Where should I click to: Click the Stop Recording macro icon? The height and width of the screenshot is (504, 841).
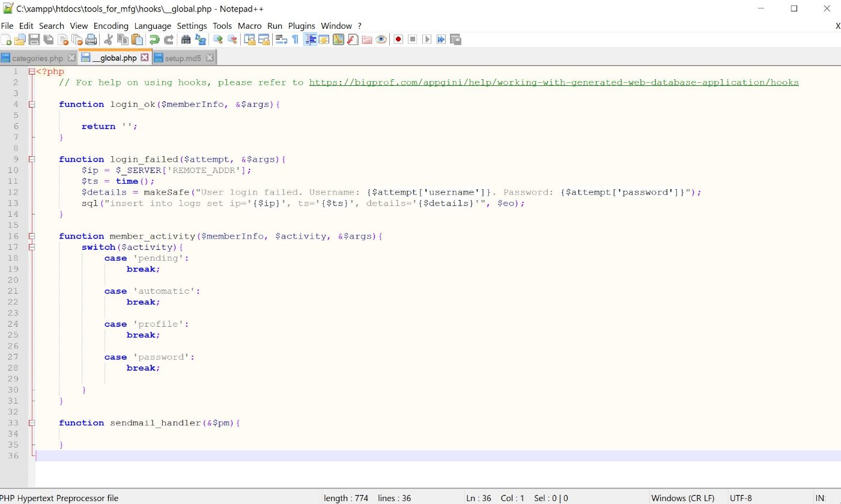[412, 40]
